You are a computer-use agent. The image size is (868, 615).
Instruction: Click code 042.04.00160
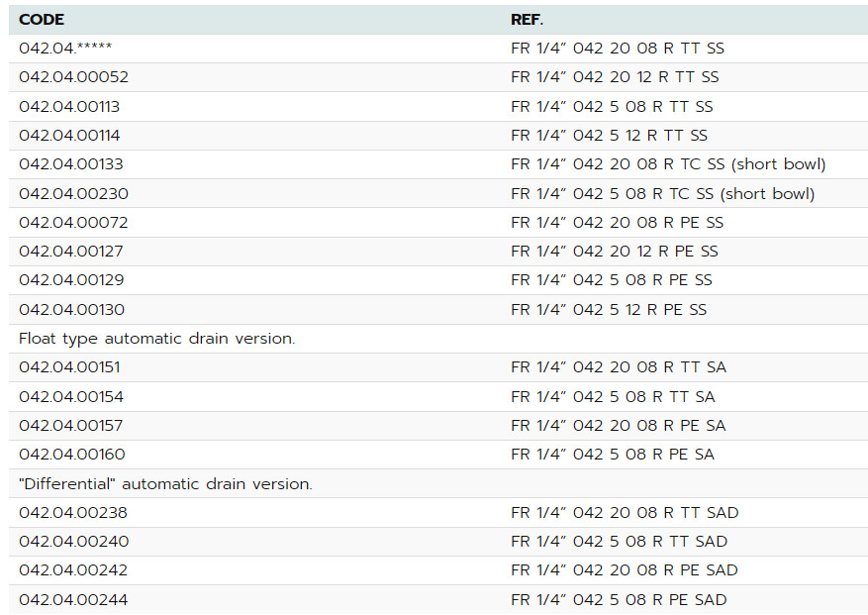point(71,455)
